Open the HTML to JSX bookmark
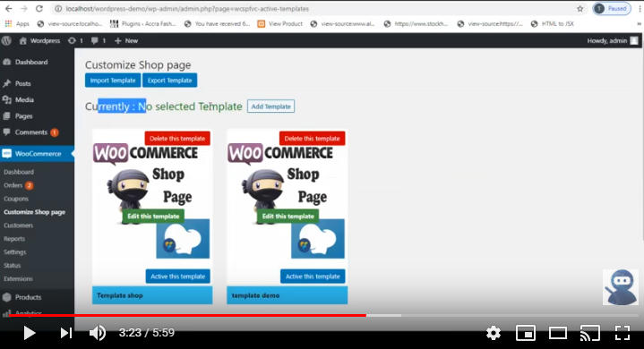Screen dimensions: 644x349 [553, 24]
